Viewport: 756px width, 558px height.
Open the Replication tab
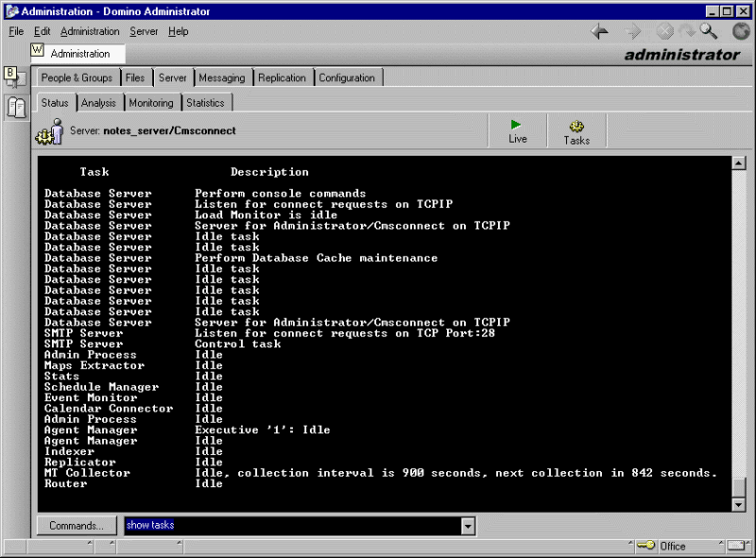coord(282,77)
